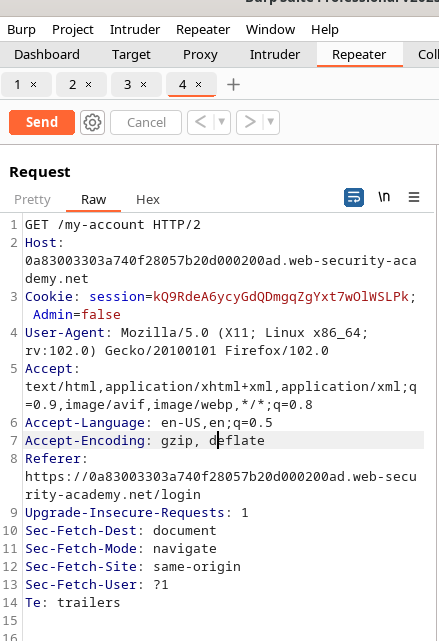Close Repeater tab 4
This screenshot has height=641, width=439.
(198, 84)
